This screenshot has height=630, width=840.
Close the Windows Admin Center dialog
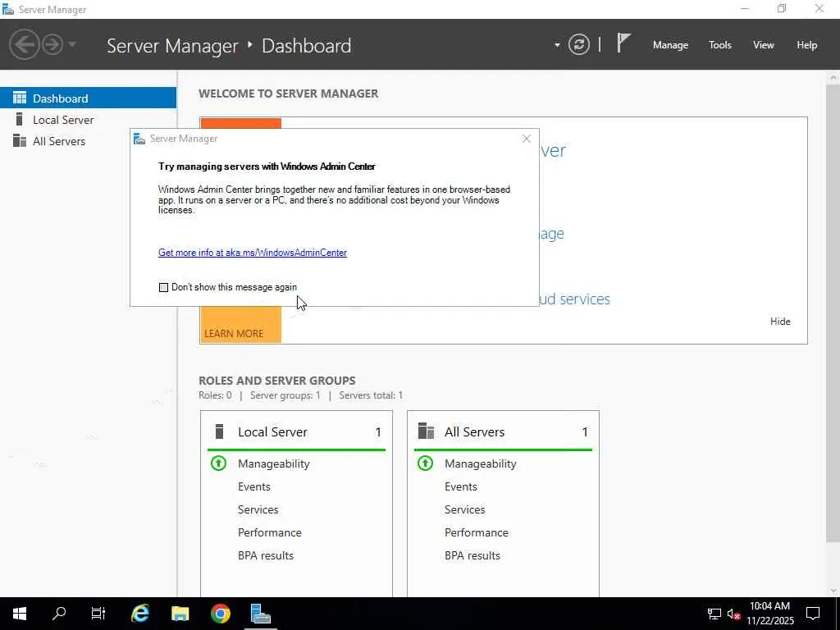pos(526,139)
